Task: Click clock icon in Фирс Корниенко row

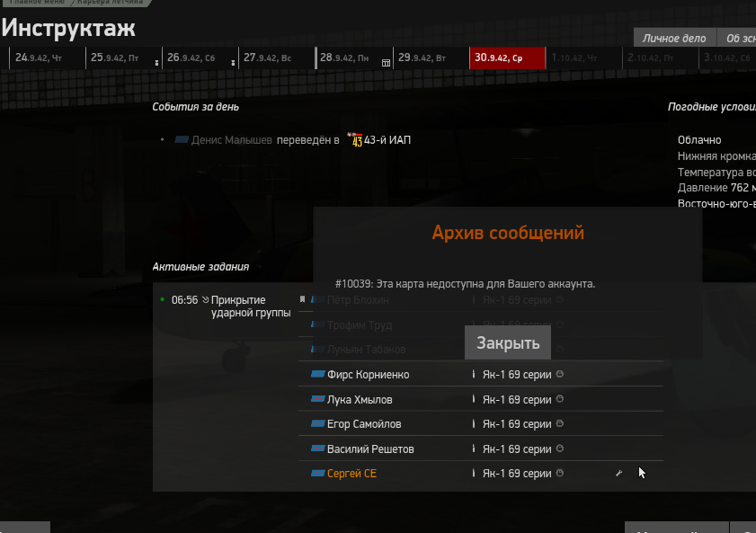Action: pos(560,374)
